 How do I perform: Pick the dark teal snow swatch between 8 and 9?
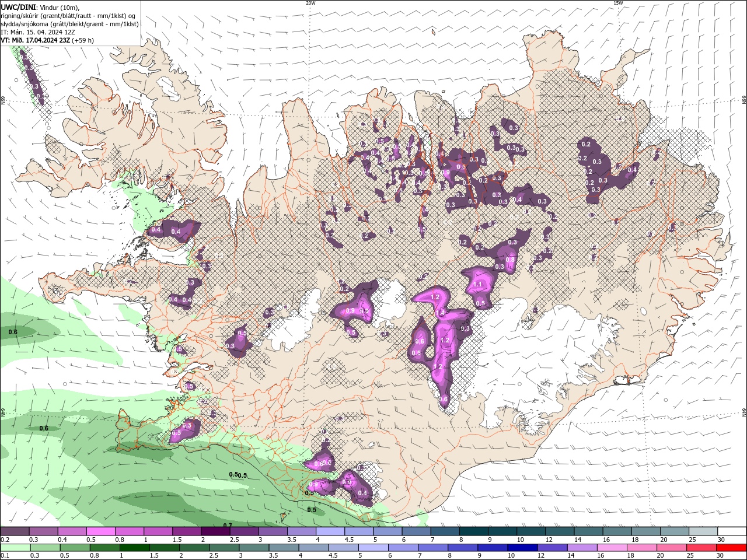click(x=474, y=531)
